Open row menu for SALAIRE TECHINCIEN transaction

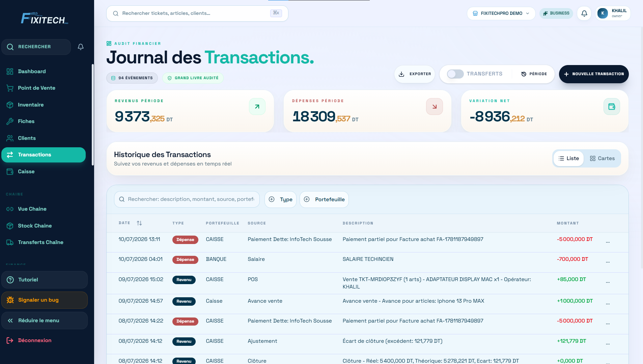608,262
